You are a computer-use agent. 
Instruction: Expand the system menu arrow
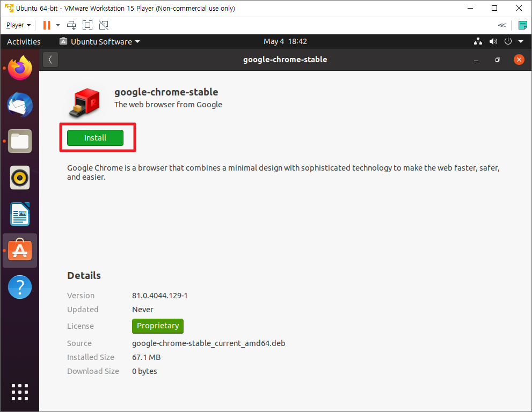coord(521,41)
